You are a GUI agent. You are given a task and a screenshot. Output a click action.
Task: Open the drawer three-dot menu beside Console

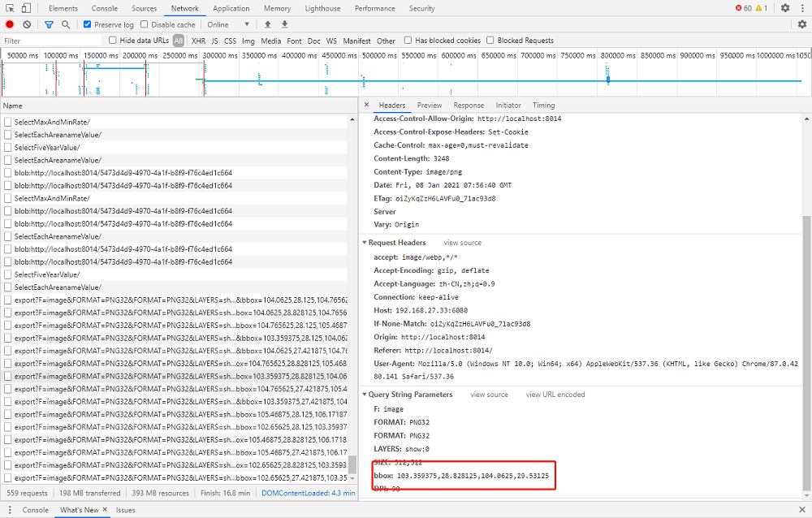tap(10, 510)
